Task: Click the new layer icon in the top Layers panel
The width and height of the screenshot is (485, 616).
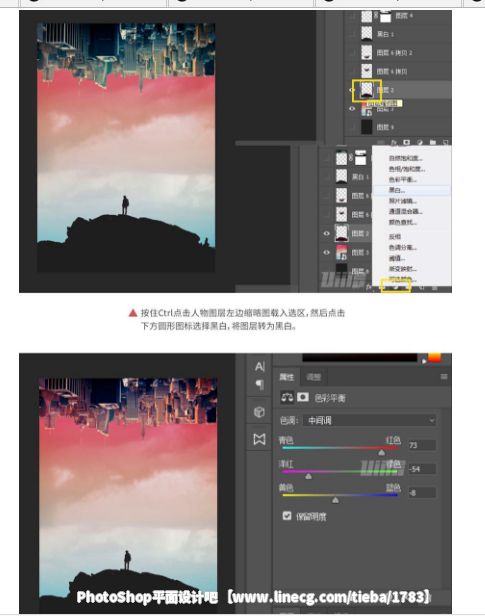Action: pyautogui.click(x=445, y=142)
